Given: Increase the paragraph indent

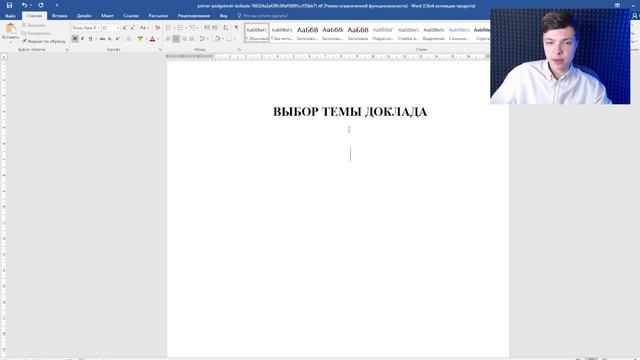Looking at the screenshot, I should click(215, 28).
